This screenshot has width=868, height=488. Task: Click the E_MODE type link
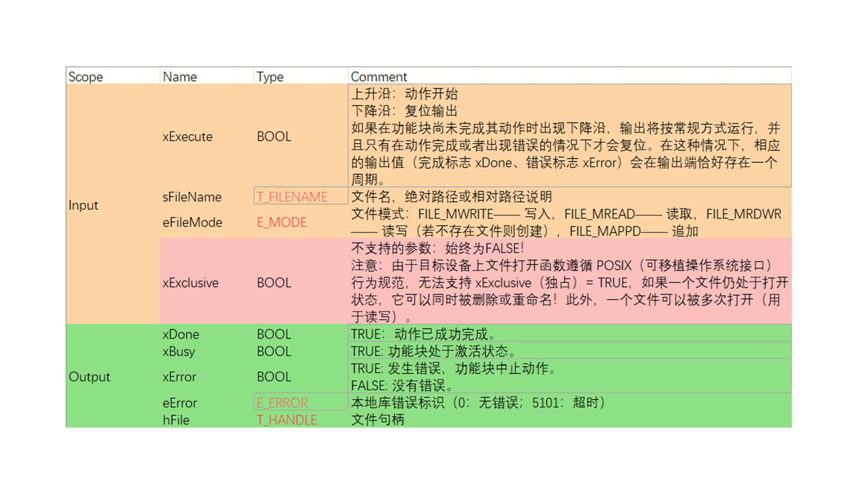tap(282, 222)
